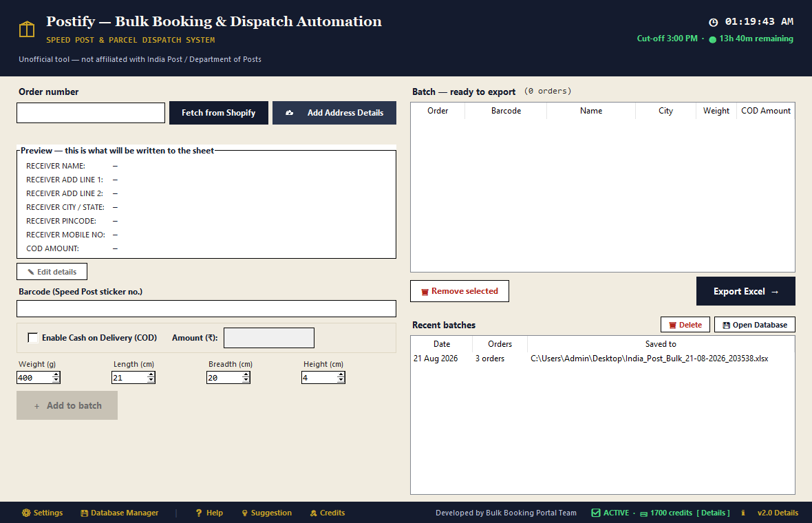Increase the Weight (g) value

(x=56, y=375)
